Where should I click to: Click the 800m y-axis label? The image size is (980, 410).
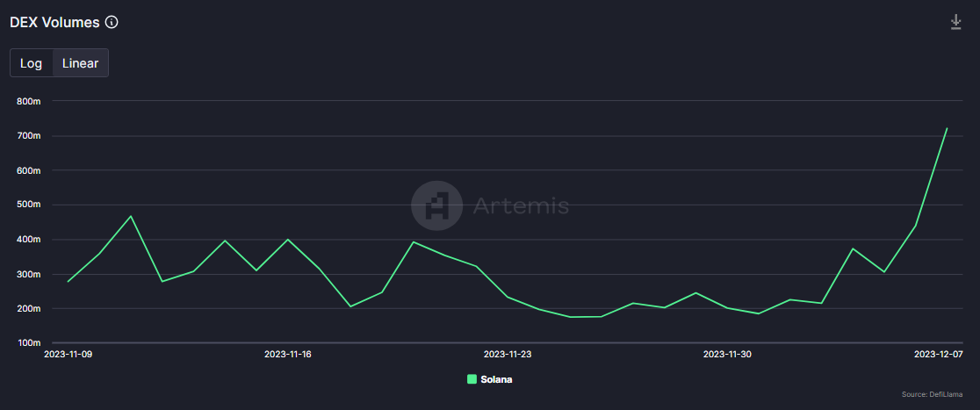pos(29,101)
